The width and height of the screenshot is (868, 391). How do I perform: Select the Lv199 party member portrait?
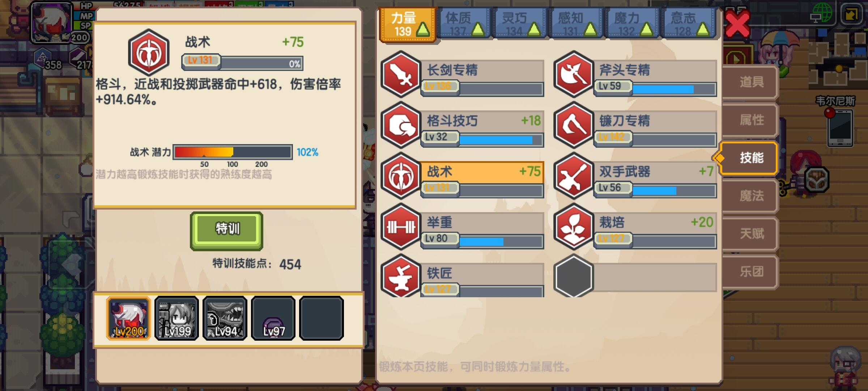coord(176,318)
